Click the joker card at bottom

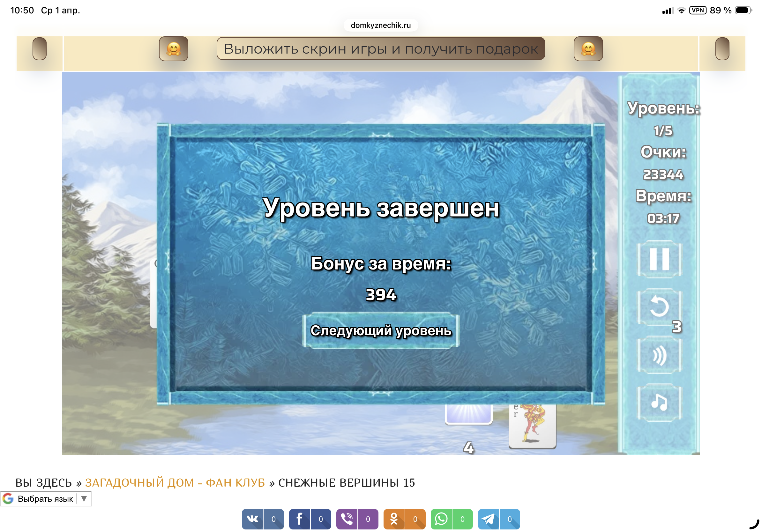pyautogui.click(x=532, y=425)
